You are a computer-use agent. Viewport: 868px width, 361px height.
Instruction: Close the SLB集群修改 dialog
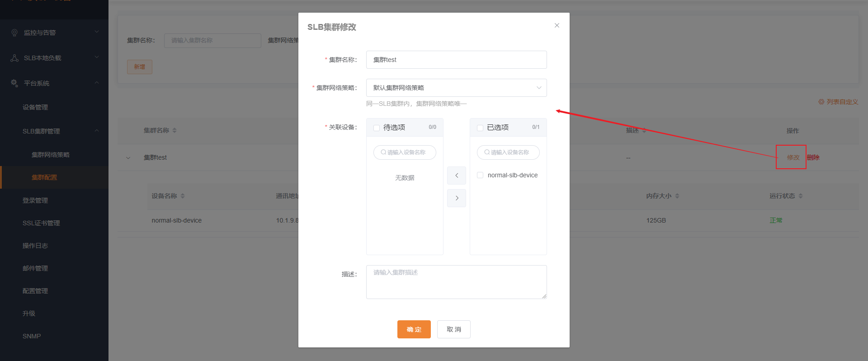tap(557, 25)
